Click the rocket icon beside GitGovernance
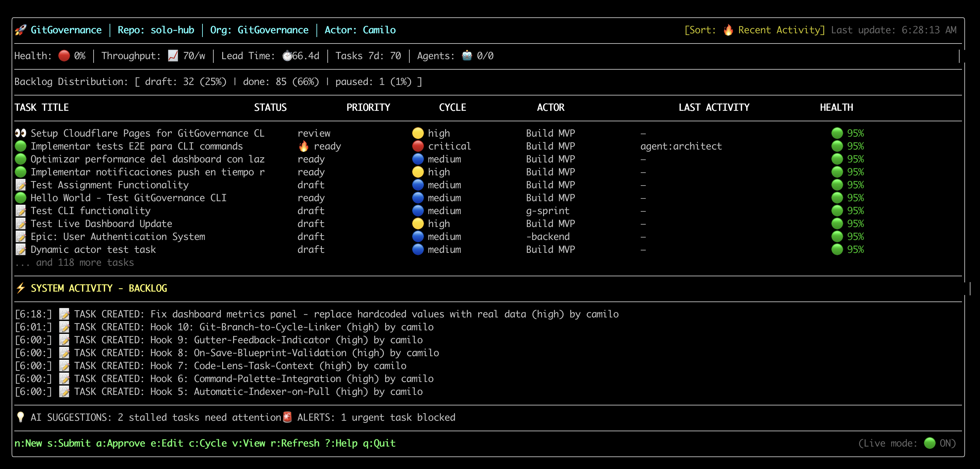 (20, 30)
